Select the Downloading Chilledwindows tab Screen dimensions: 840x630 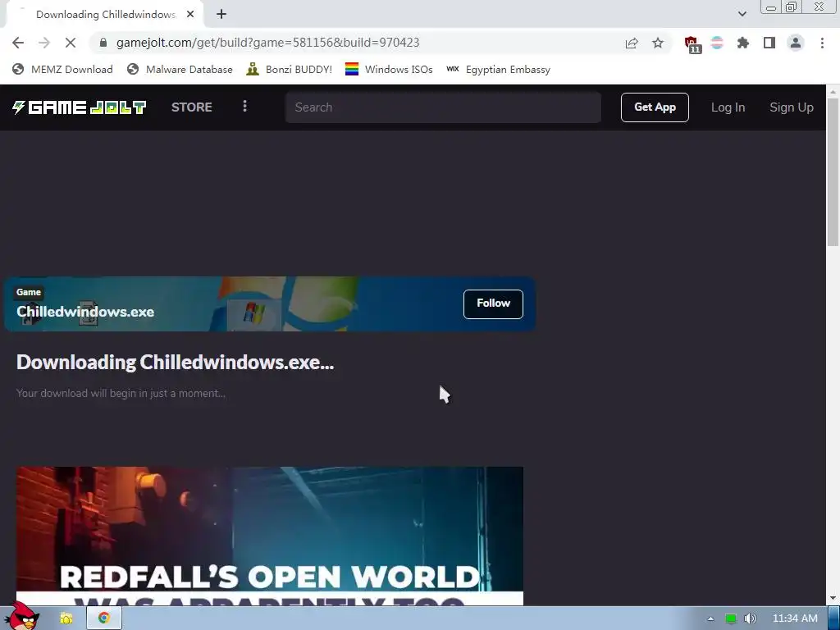pos(104,15)
